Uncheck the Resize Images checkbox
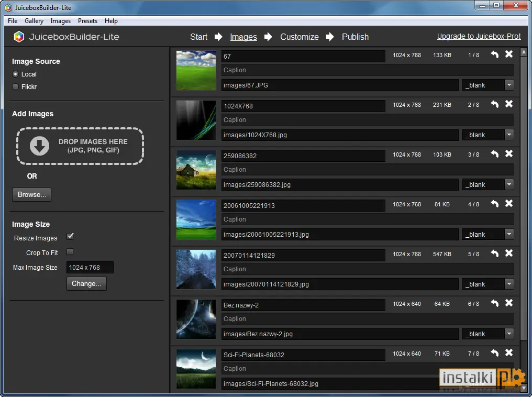Image resolution: width=532 pixels, height=397 pixels. point(70,236)
